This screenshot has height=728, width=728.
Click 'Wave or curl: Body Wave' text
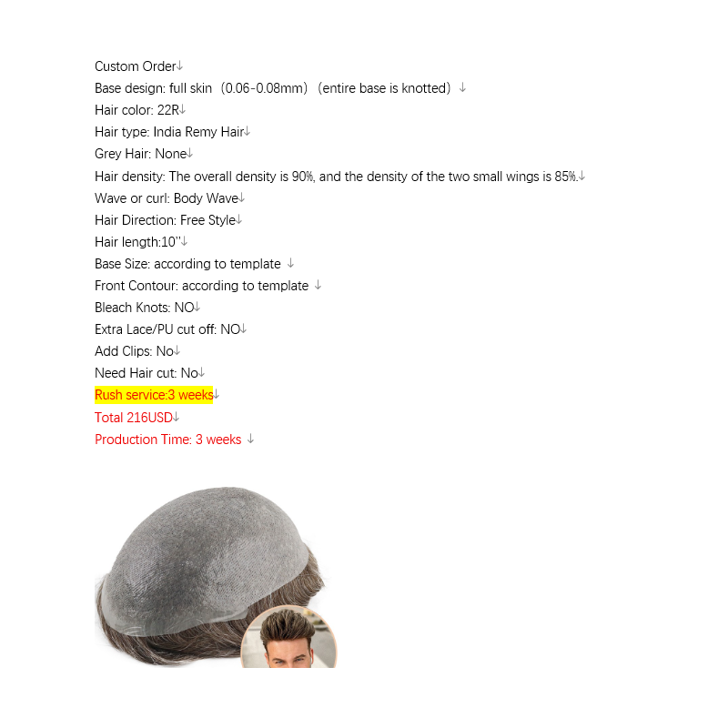[x=167, y=198]
